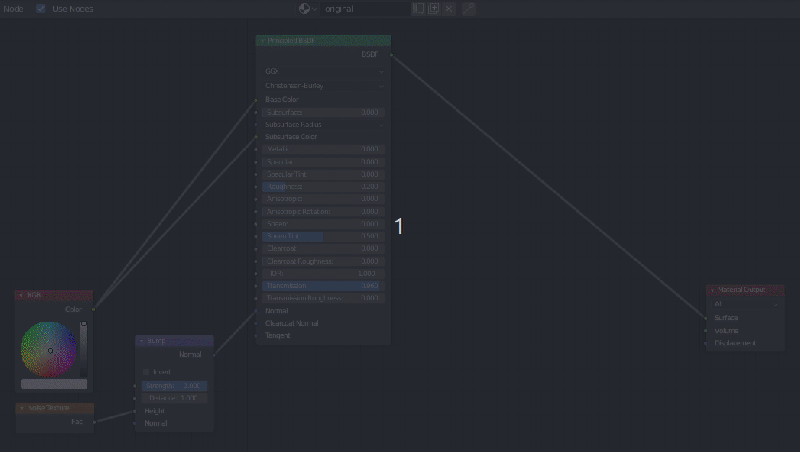This screenshot has width=800, height=452.
Task: Click the BSDF output socket
Action: click(x=391, y=55)
